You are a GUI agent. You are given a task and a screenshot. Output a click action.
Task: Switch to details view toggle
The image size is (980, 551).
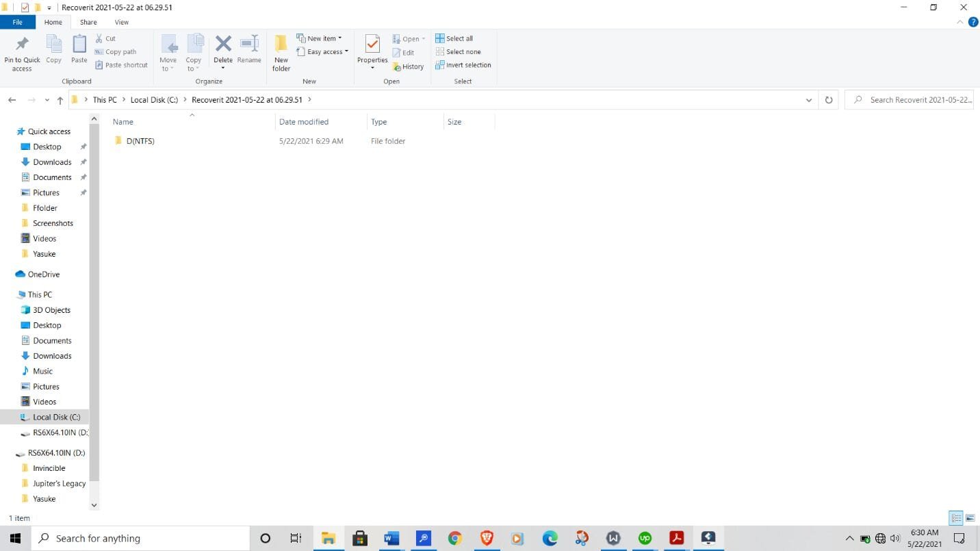point(956,518)
